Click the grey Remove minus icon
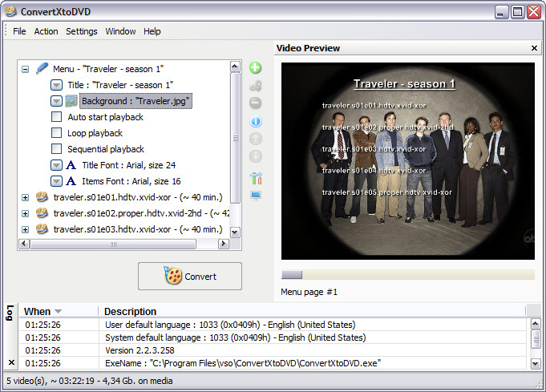This screenshot has height=392, width=546. pos(255,103)
